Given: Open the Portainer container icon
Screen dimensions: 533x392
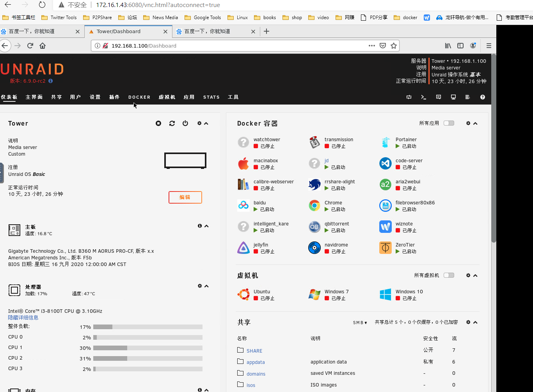Looking at the screenshot, I should (x=386, y=142).
